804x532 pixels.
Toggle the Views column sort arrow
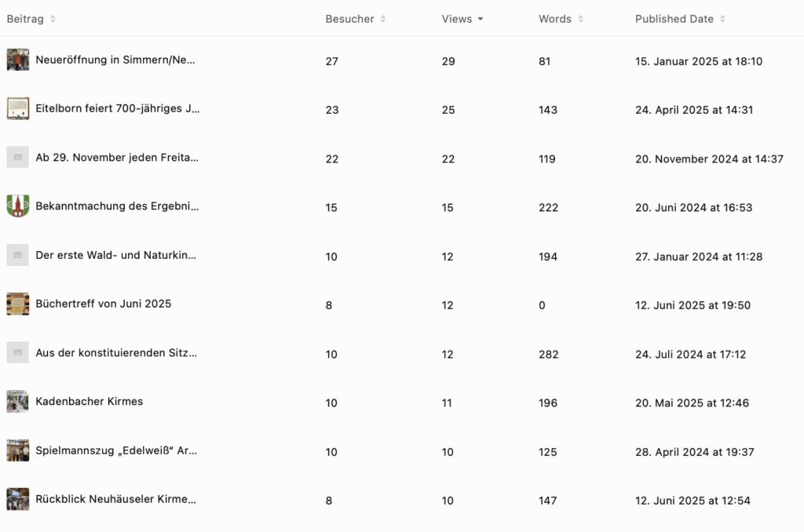(480, 19)
